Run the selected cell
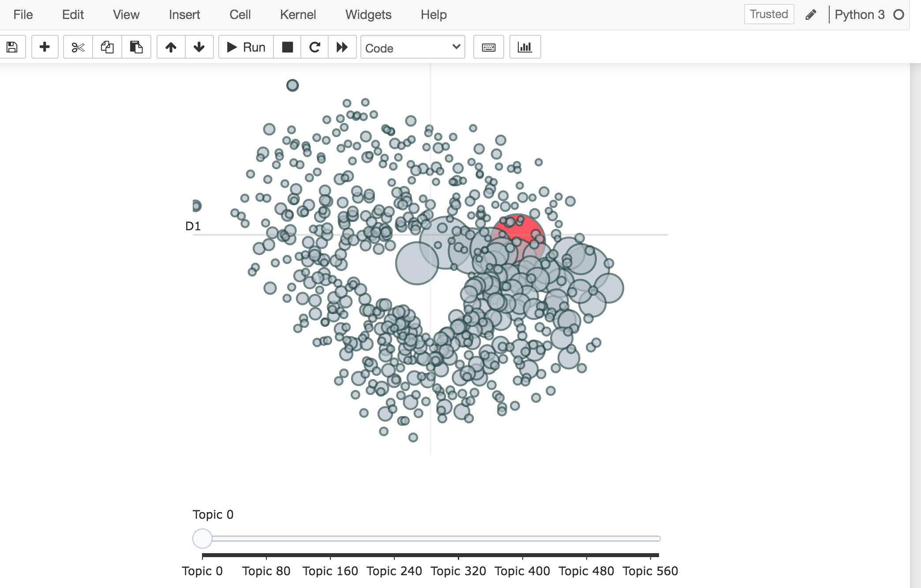This screenshot has height=588, width=921. coord(245,47)
